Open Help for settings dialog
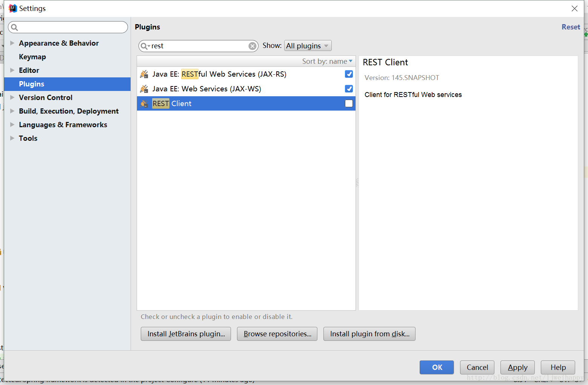 [x=558, y=367]
